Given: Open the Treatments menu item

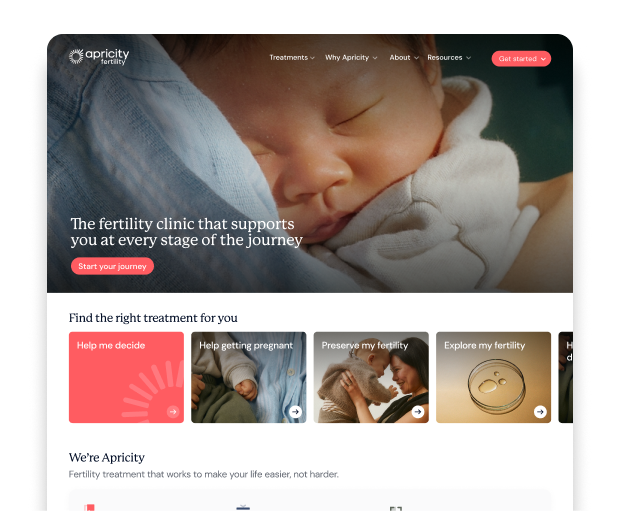Looking at the screenshot, I should (289, 58).
